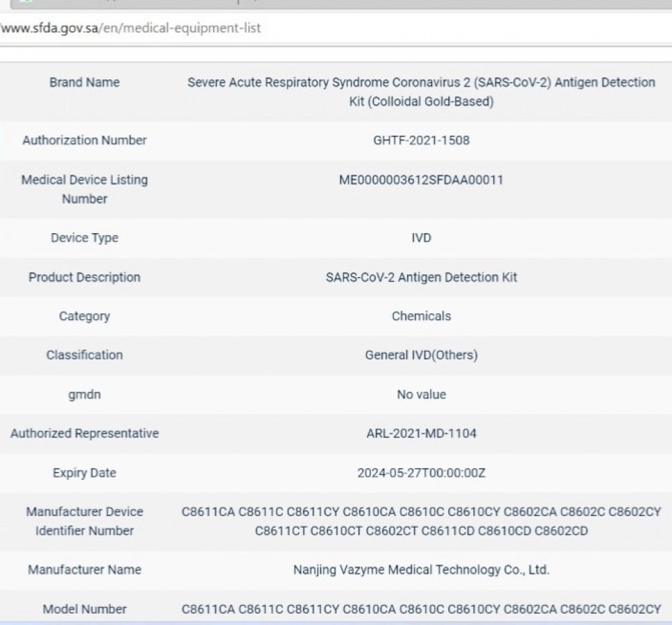The height and width of the screenshot is (625, 672).
Task: Click the Medical Device Listing Number label
Action: (84, 190)
